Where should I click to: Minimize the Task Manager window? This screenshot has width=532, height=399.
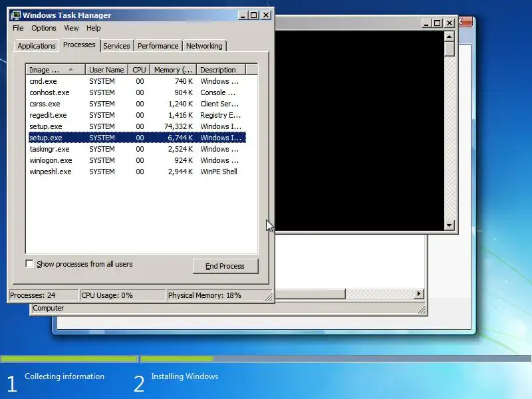tap(243, 15)
